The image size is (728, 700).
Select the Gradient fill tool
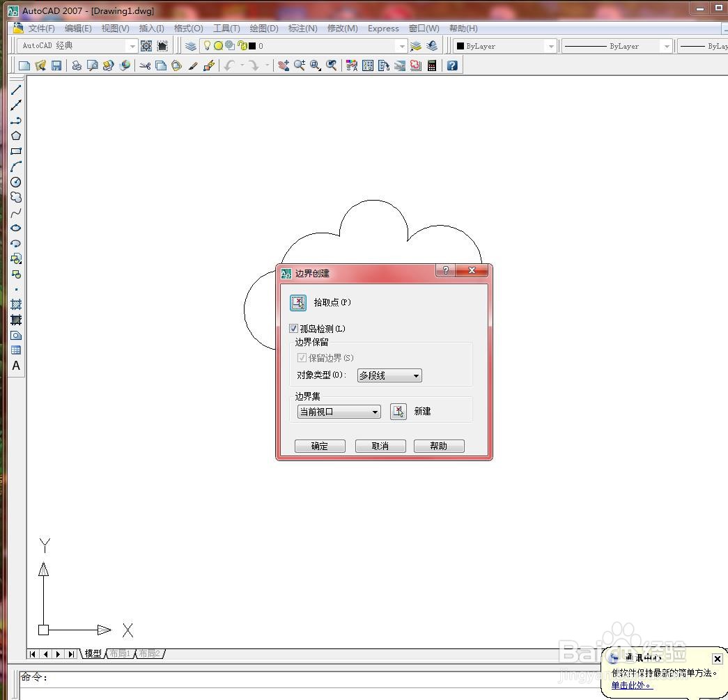[x=16, y=320]
